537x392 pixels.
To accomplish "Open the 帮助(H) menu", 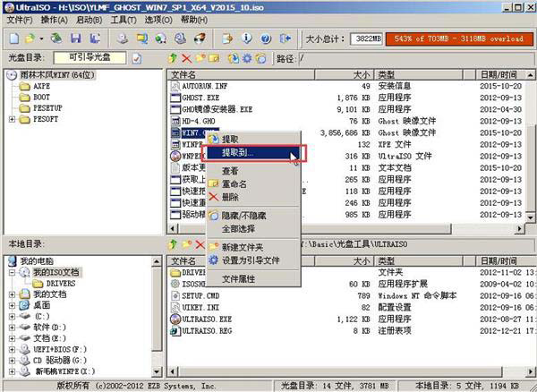I will (x=194, y=20).
